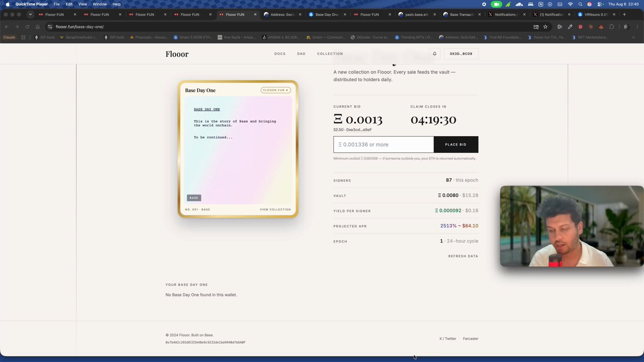This screenshot has width=644, height=362.
Task: Close the VRNouns tab
Action: (613, 14)
